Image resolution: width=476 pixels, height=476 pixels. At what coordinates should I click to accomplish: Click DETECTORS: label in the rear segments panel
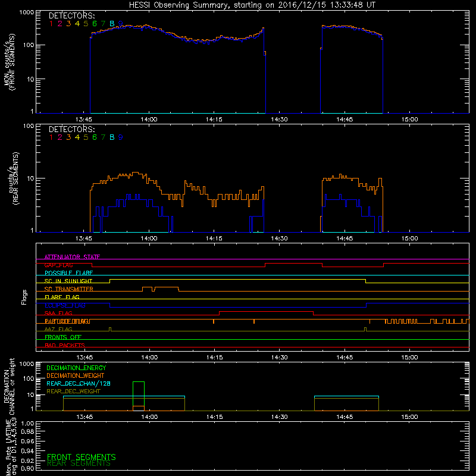coord(71,130)
